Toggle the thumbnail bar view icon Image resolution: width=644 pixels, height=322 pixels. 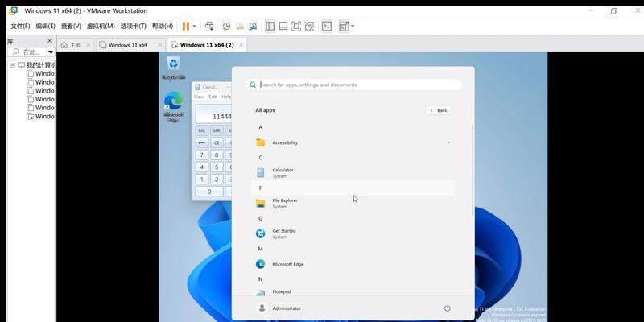[283, 27]
